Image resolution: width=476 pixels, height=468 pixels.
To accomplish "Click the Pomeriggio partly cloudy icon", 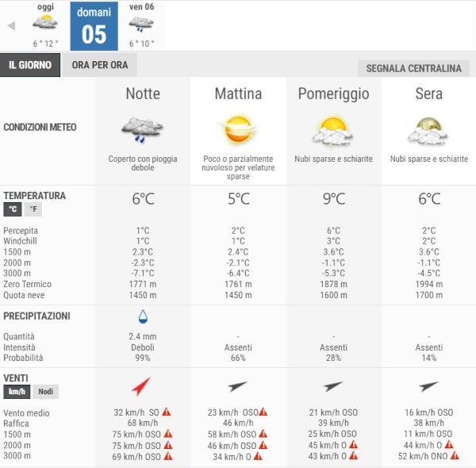I will click(x=333, y=129).
